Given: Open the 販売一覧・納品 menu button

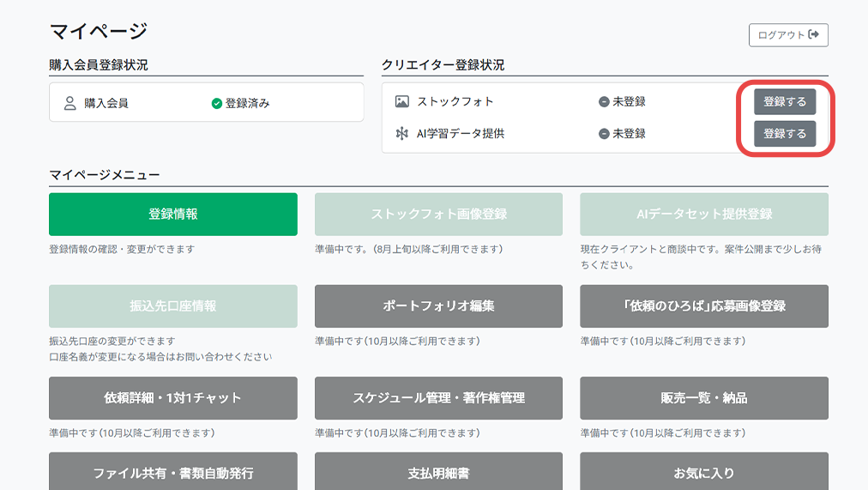Looking at the screenshot, I should pyautogui.click(x=704, y=398).
